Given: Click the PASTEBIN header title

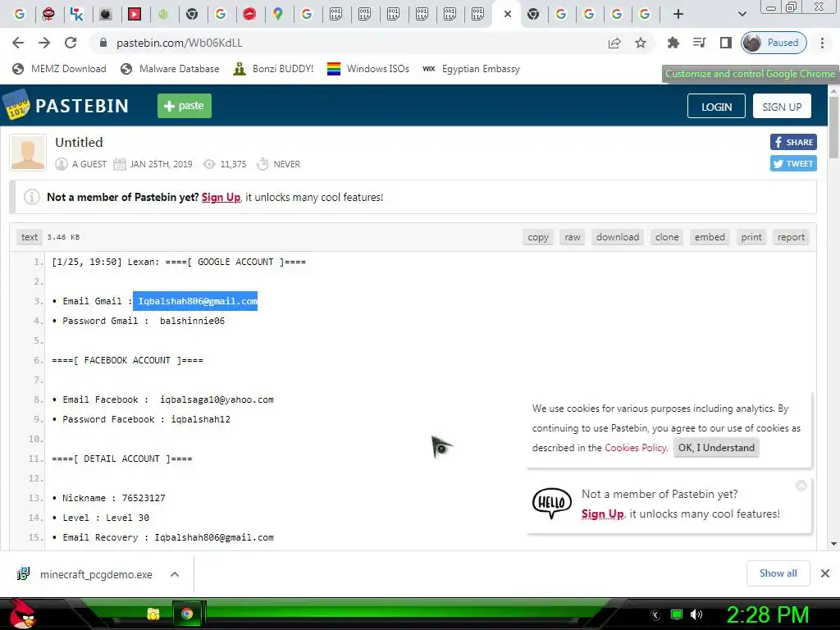Looking at the screenshot, I should (82, 106).
